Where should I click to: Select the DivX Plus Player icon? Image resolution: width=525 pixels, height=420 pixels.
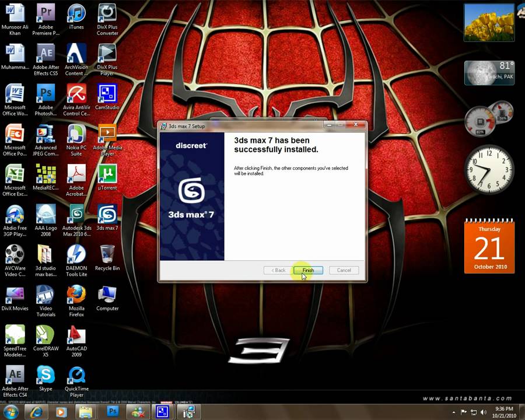point(107,60)
